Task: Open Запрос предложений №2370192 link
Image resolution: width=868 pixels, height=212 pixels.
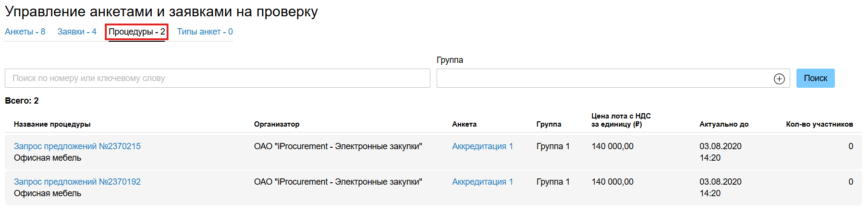Action: pyautogui.click(x=77, y=182)
